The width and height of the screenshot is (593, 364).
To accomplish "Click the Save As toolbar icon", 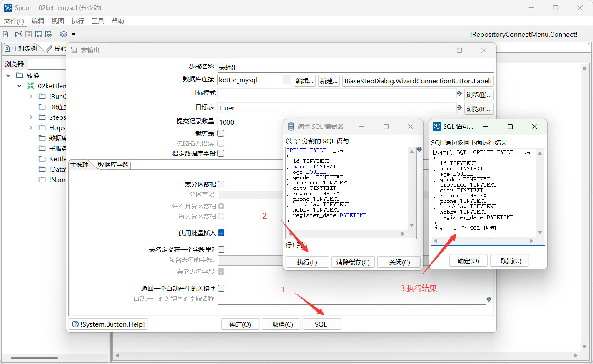I will tap(49, 34).
